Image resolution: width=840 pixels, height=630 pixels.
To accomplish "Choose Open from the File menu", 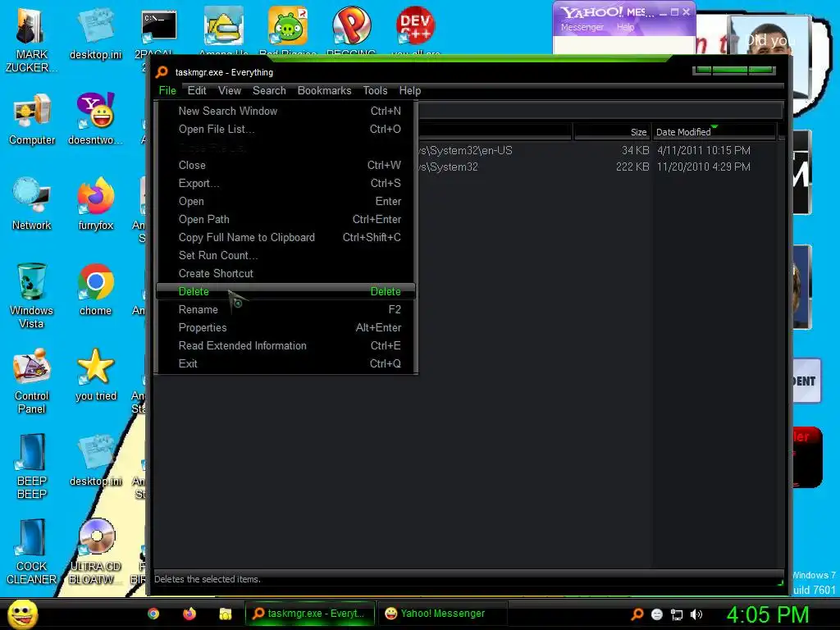I will [x=286, y=202].
